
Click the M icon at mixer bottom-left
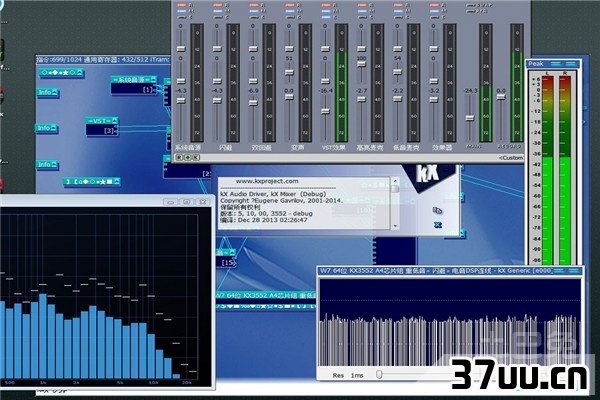(179, 157)
